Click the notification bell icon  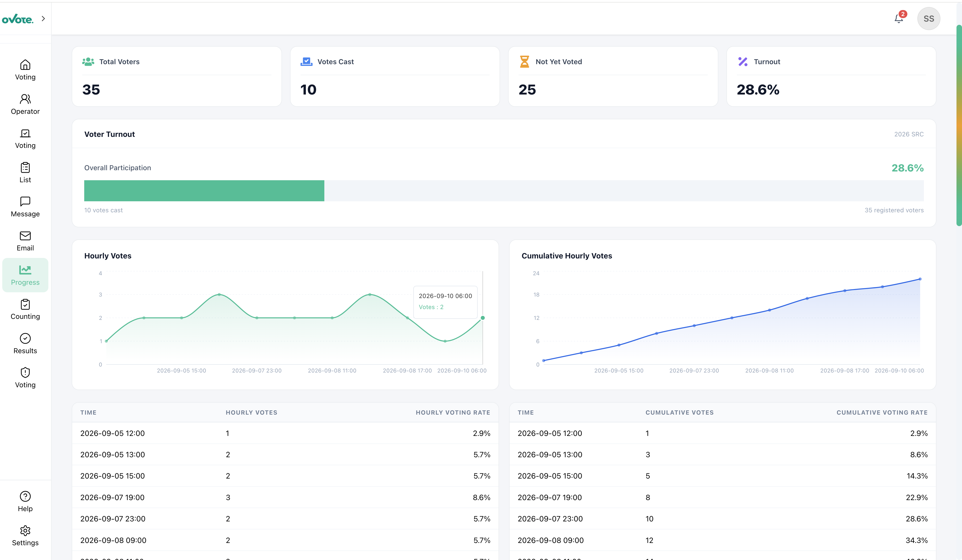point(899,18)
